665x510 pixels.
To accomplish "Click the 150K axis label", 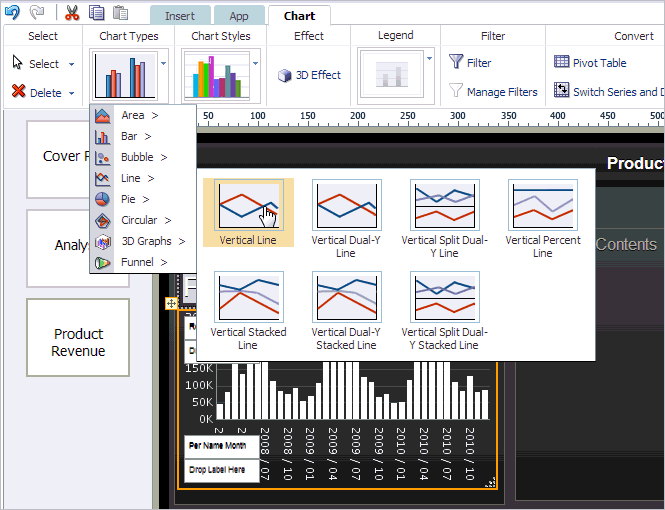I will (x=198, y=368).
